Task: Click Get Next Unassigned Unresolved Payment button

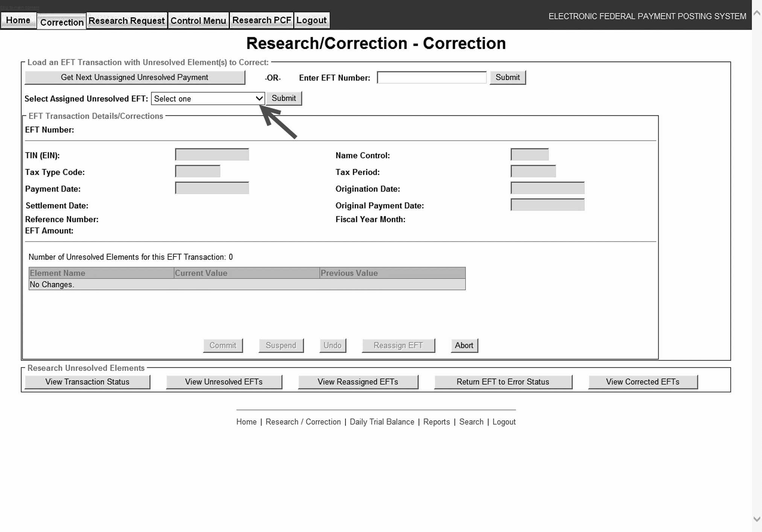Action: 134,78
